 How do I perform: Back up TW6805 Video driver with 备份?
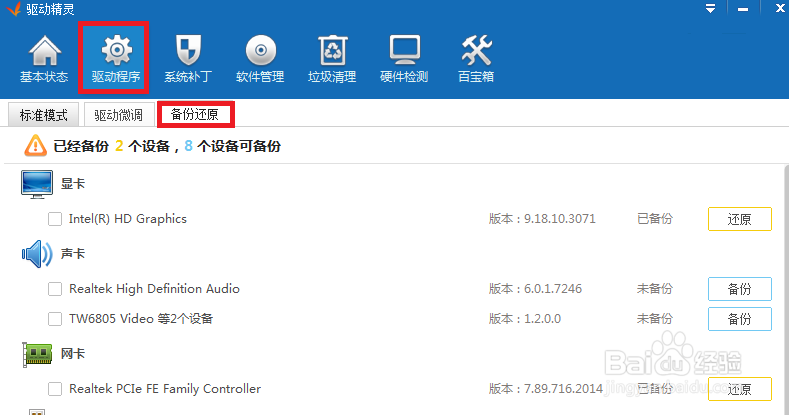740,319
